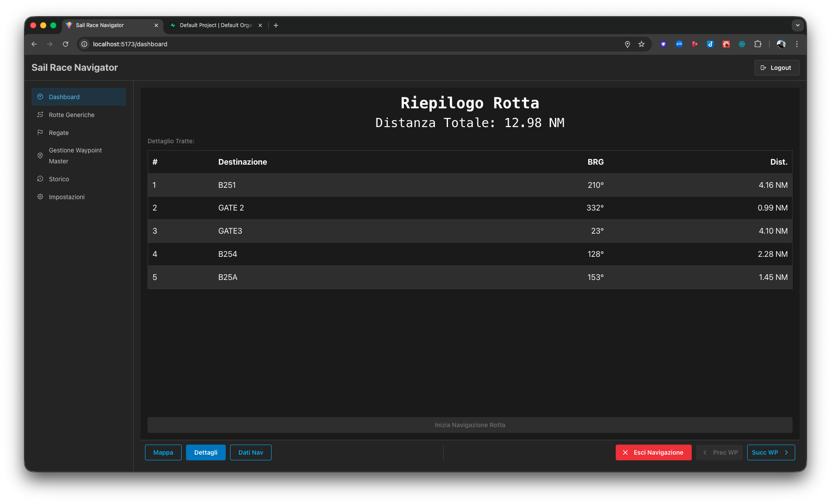Image resolution: width=831 pixels, height=504 pixels.
Task: Click the Gestione Waypoint pin icon
Action: [40, 155]
